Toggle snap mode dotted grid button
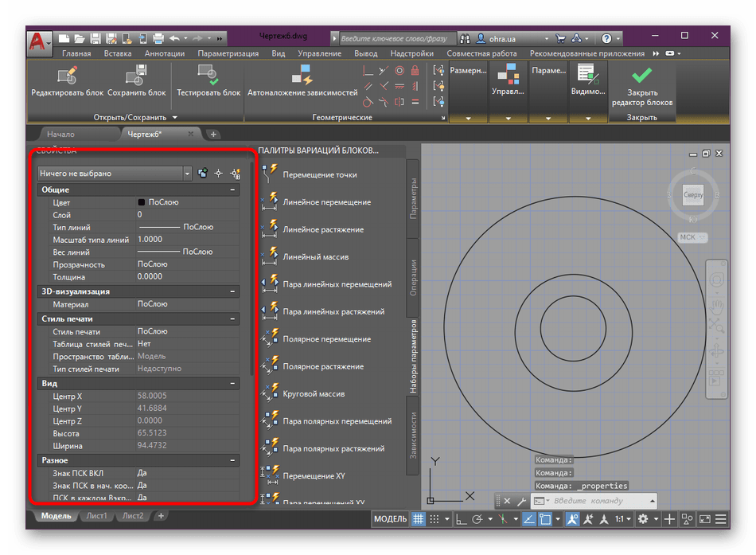This screenshot has height=555, width=756. coord(436,519)
